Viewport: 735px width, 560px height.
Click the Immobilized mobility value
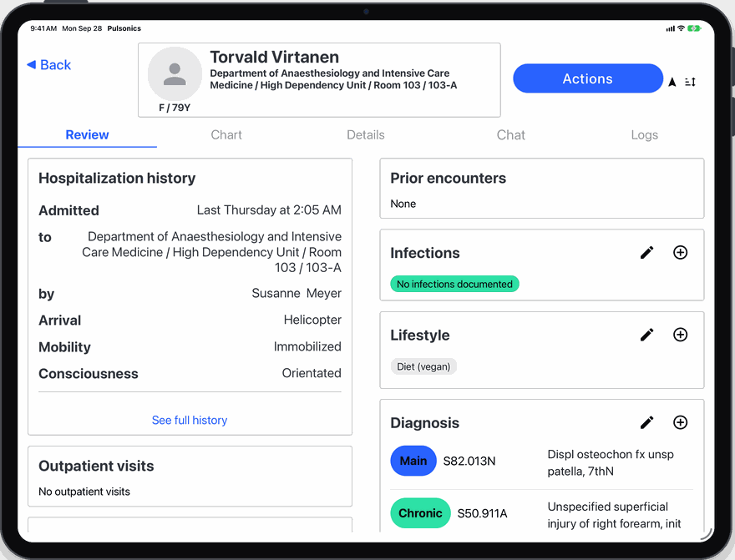(x=307, y=346)
